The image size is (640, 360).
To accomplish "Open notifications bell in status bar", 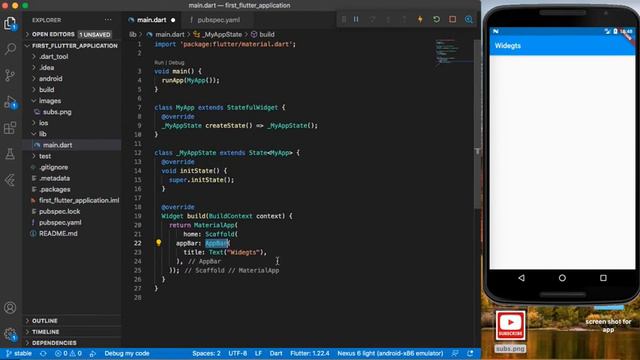I will 470,353.
